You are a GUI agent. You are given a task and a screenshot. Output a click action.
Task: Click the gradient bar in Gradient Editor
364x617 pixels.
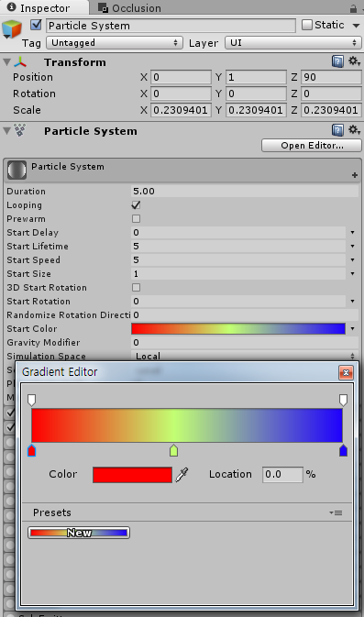pyautogui.click(x=187, y=425)
